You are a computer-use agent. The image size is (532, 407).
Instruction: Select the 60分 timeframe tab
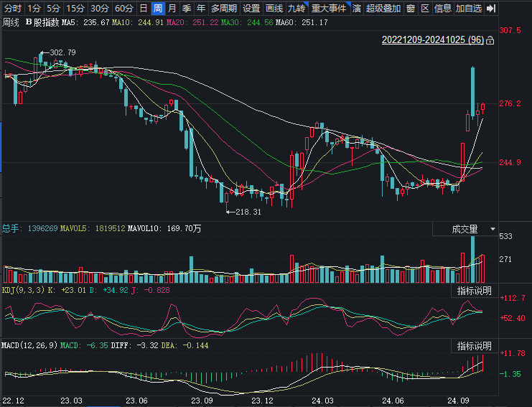(x=124, y=9)
